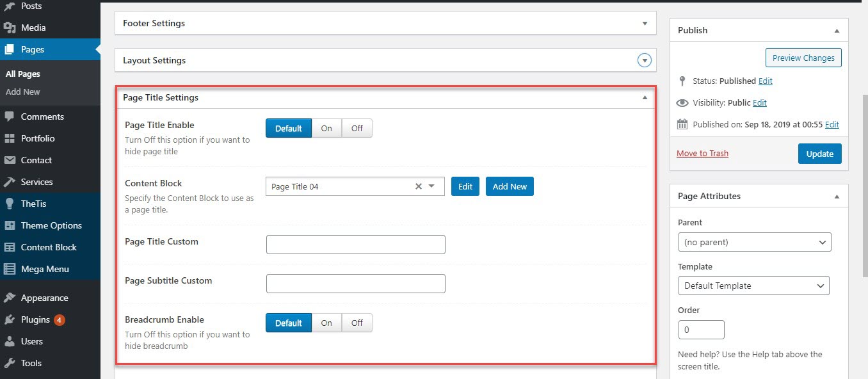Focus the Page Subtitle Custom field

point(355,284)
